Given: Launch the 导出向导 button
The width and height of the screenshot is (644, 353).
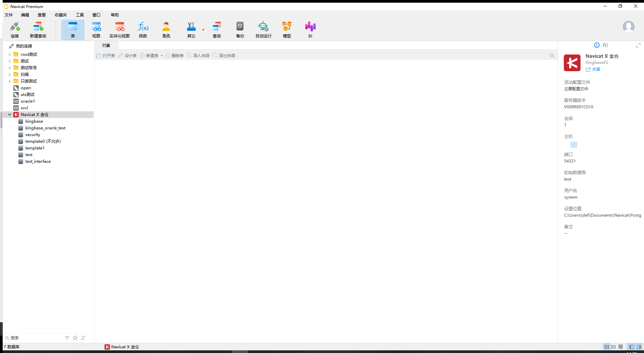Looking at the screenshot, I should tap(224, 55).
